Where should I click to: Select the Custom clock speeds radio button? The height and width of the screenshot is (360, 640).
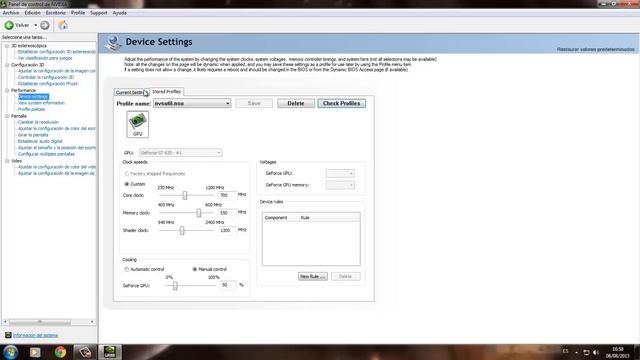[127, 184]
